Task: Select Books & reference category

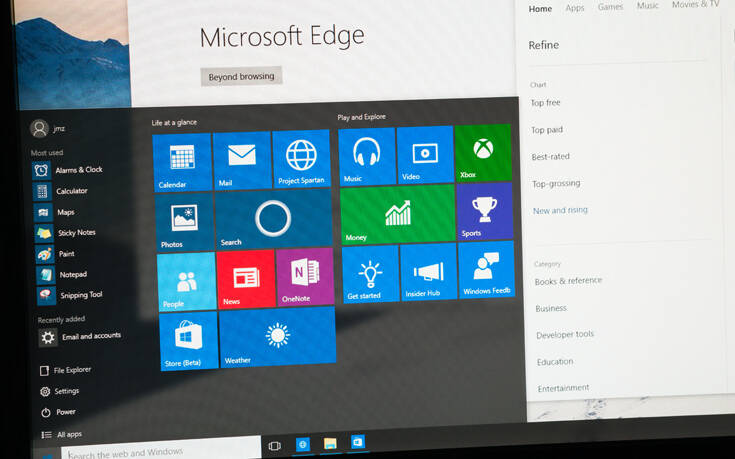Action: tap(569, 281)
